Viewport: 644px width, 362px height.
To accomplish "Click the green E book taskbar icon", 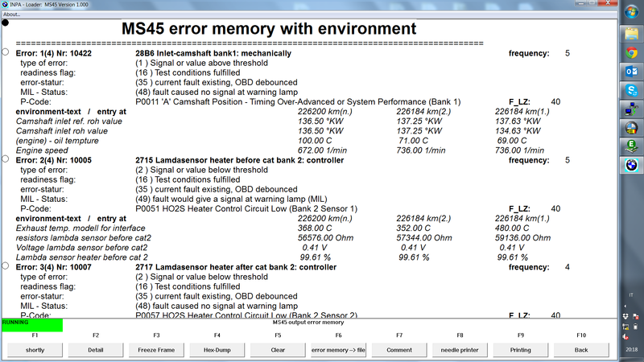I will 631,146.
